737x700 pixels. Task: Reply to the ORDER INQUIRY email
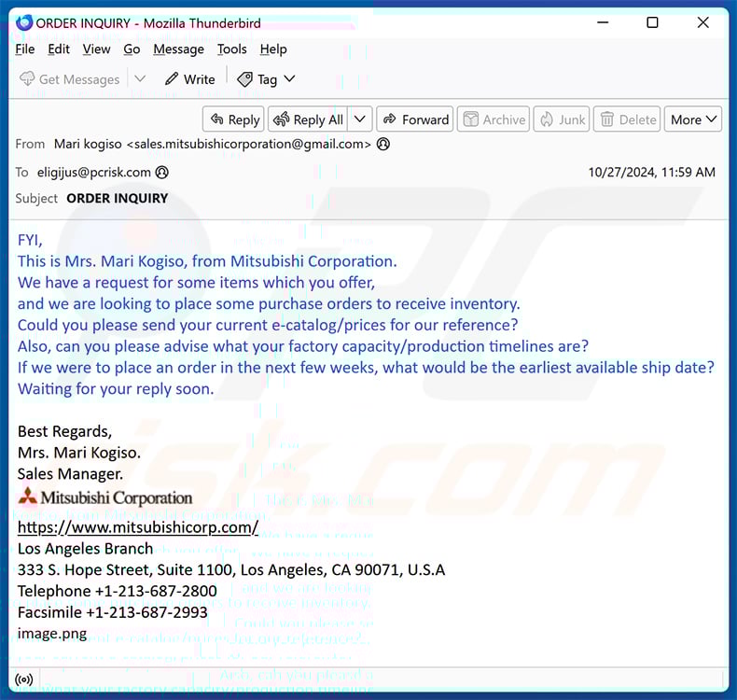click(x=233, y=119)
